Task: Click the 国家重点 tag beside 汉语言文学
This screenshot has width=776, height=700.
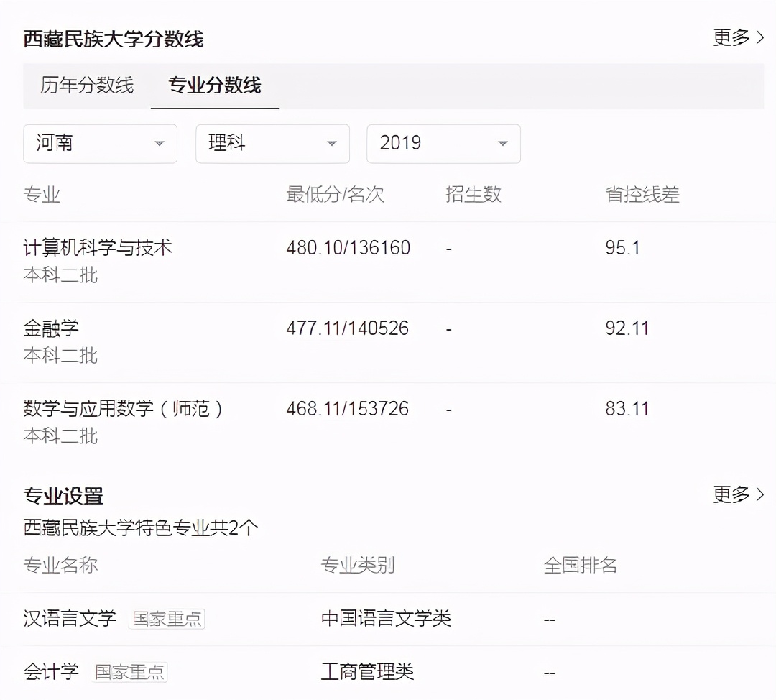Action: [167, 619]
